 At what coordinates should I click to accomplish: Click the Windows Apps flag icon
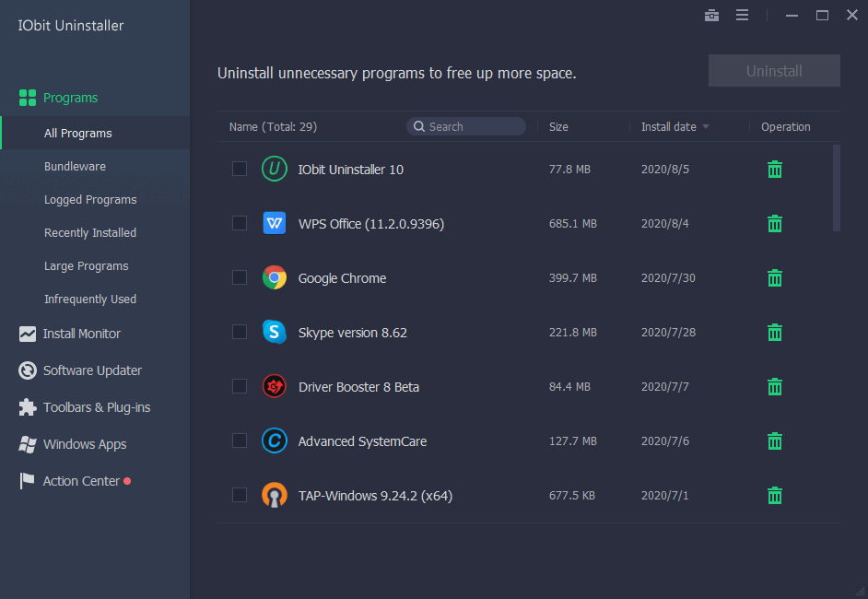[27, 444]
